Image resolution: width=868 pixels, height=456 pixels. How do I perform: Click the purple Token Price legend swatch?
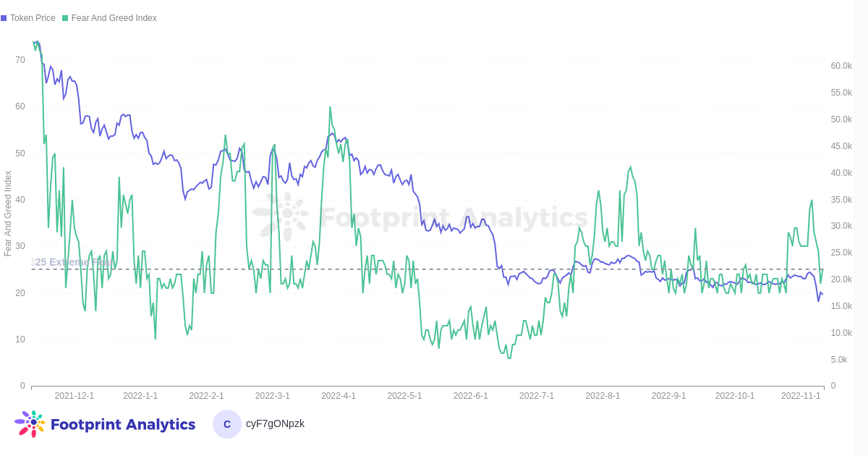point(4,18)
